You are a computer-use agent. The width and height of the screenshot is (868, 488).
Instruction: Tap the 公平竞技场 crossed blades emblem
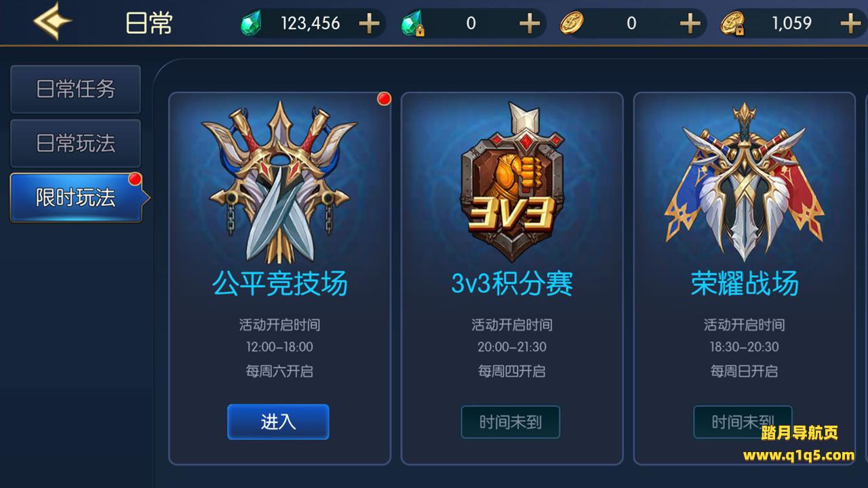click(279, 182)
